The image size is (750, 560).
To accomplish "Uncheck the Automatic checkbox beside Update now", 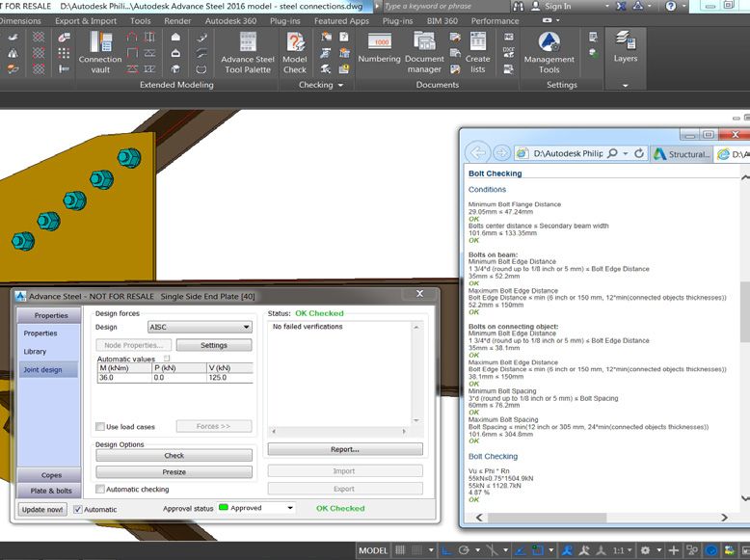I will tap(78, 509).
